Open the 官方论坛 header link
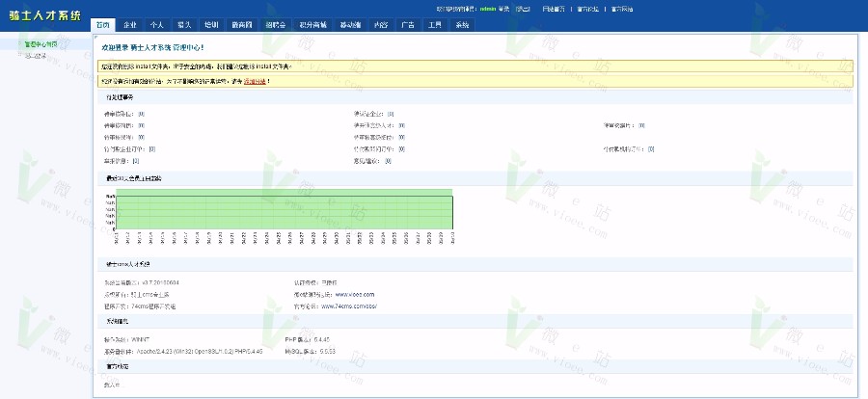This screenshot has height=399, width=868. (588, 9)
